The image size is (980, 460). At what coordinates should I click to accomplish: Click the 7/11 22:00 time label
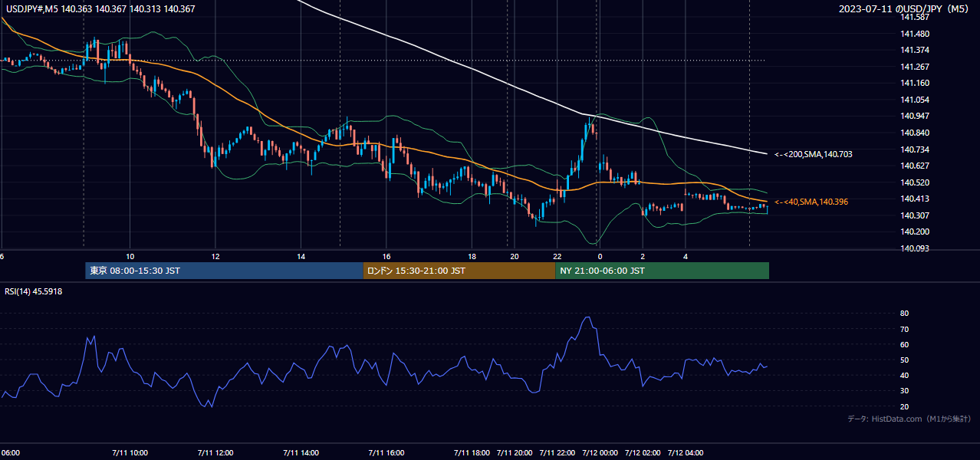pyautogui.click(x=557, y=453)
